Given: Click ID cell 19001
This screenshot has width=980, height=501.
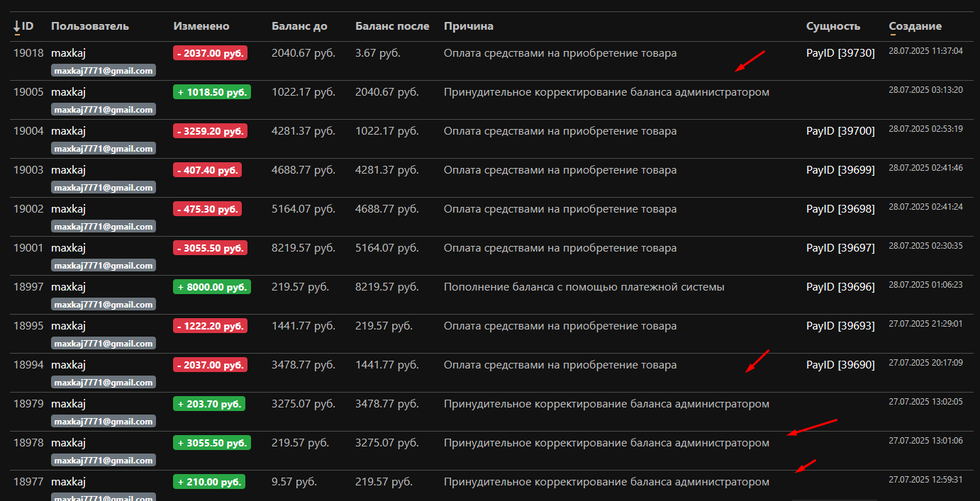Looking at the screenshot, I should tap(28, 248).
